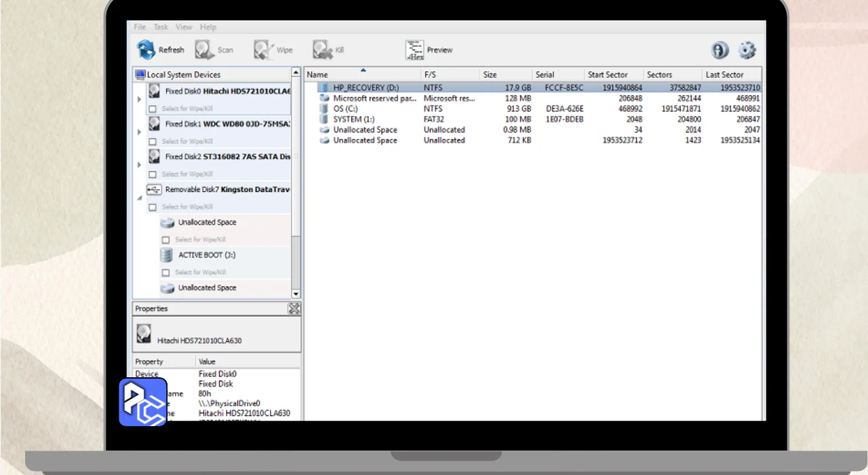Click the Kill toolbar icon
The height and width of the screenshot is (475, 868).
(321, 50)
